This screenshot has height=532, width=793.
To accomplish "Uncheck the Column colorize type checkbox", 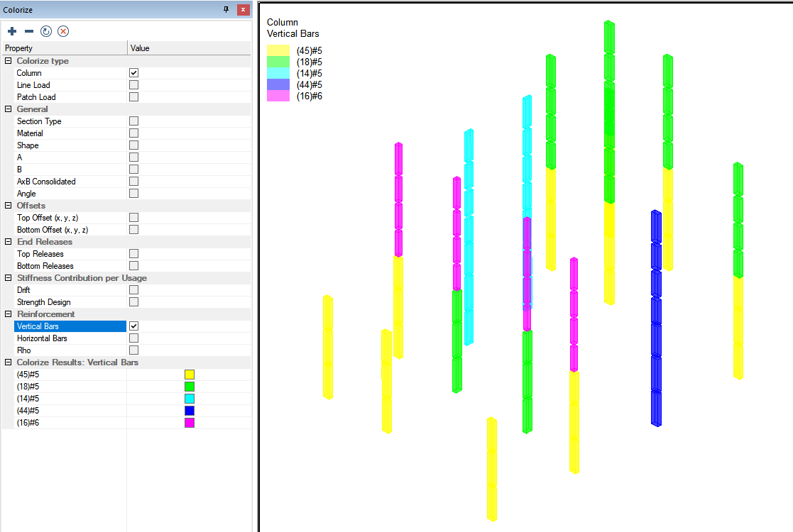I will coord(133,73).
